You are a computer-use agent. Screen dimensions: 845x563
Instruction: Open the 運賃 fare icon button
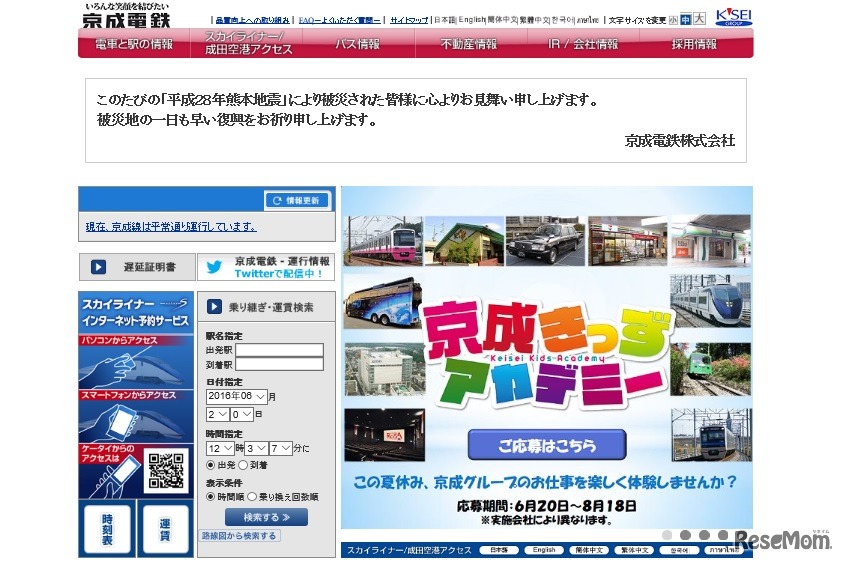tap(165, 529)
